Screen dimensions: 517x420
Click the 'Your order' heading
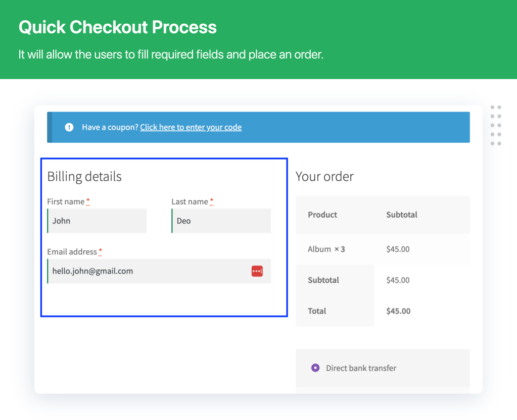(x=324, y=177)
